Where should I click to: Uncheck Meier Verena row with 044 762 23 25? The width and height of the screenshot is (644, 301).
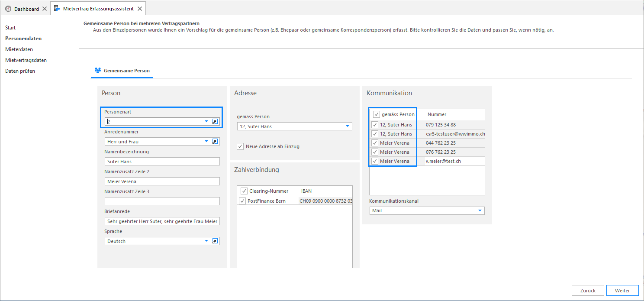(x=375, y=143)
